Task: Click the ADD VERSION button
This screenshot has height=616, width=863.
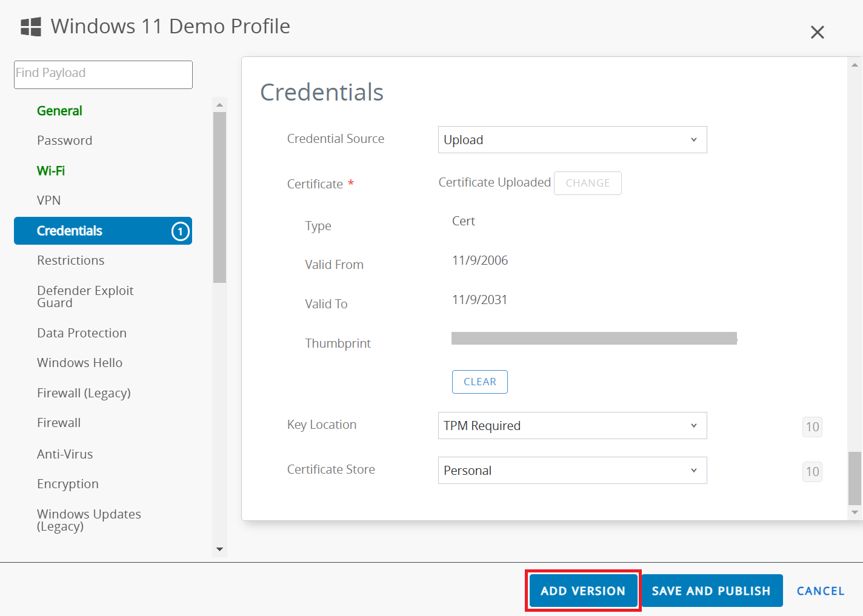Action: 583,591
